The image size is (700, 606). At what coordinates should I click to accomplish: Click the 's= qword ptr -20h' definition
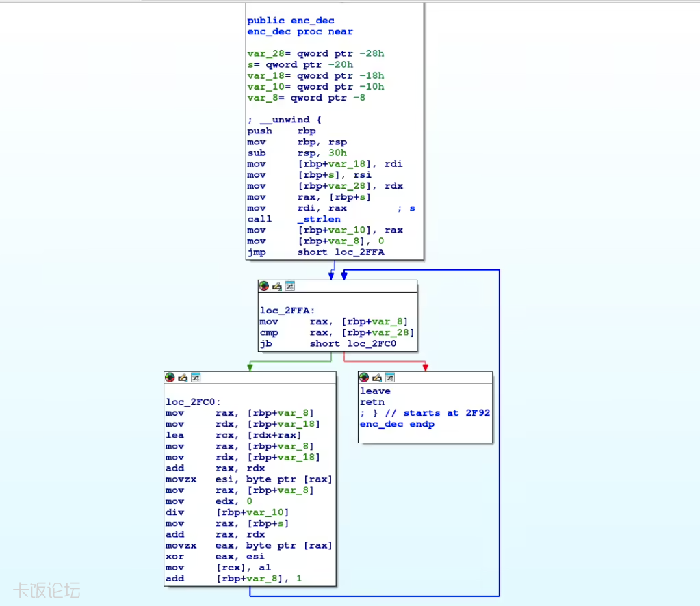(x=300, y=65)
